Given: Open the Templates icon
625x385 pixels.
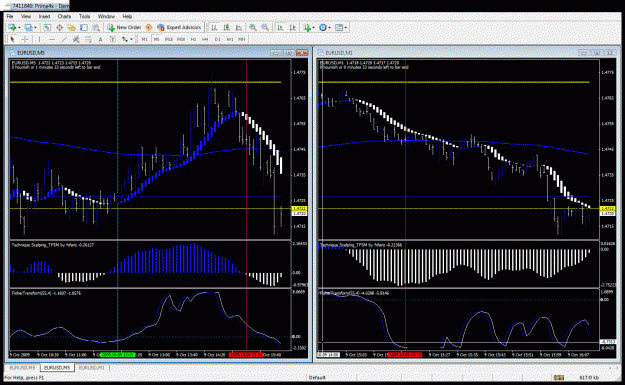Looking at the screenshot, I should [x=339, y=28].
